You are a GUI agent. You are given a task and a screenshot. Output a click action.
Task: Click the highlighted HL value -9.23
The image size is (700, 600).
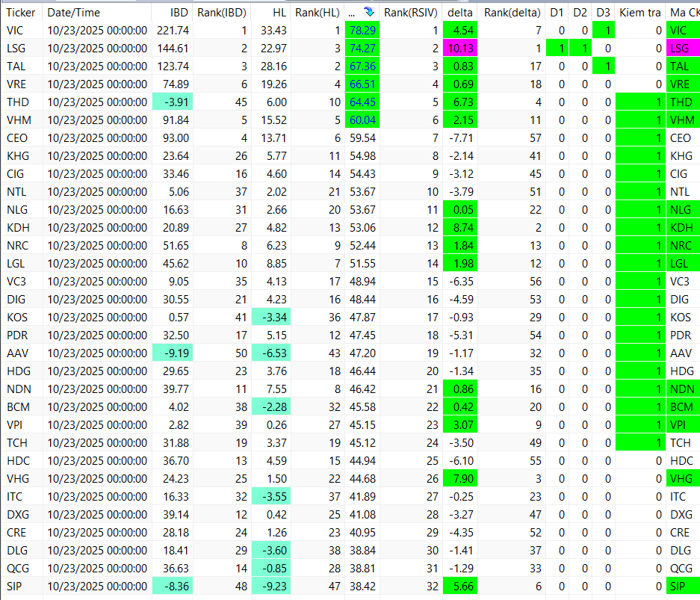(x=271, y=586)
